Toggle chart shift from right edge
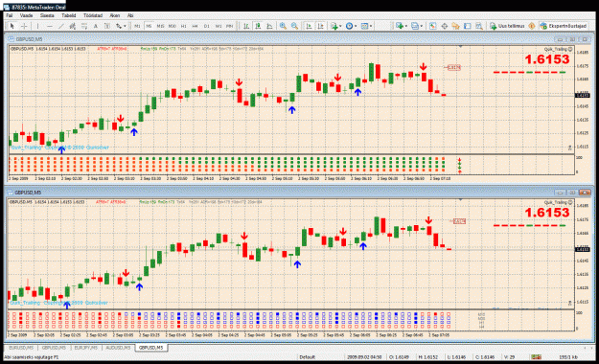Screen dimensions: 599x364 320,26
